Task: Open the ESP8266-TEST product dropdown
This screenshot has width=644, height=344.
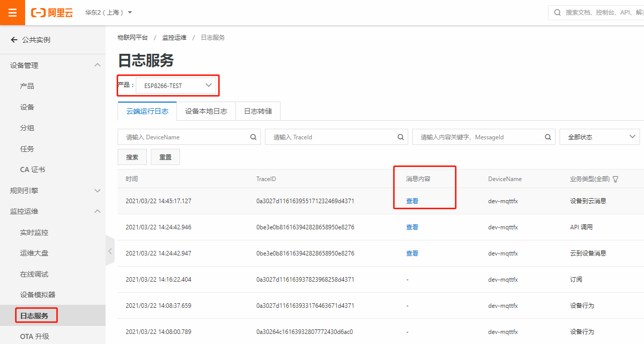Action: point(176,85)
